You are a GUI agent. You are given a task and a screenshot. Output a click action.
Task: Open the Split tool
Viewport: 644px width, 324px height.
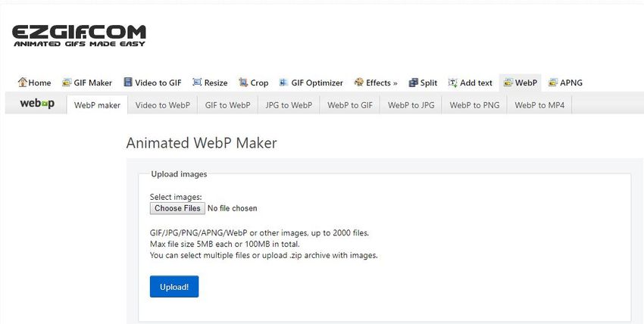(423, 83)
